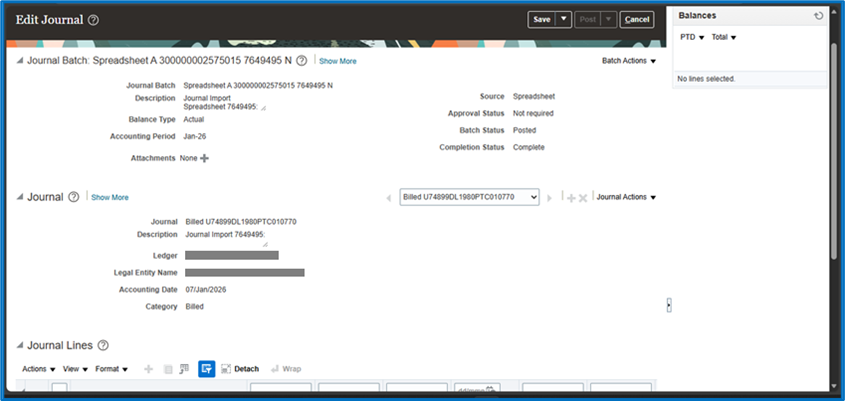
Task: Go to next journal with right arrow
Action: (x=549, y=198)
